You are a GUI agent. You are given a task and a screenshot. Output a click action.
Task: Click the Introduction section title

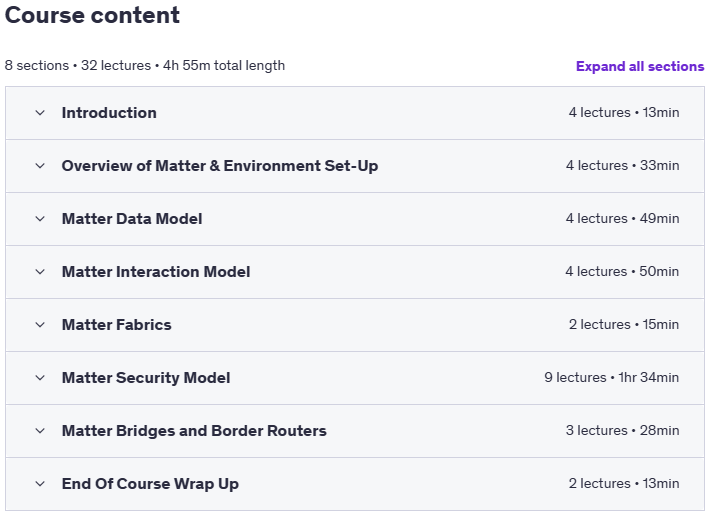point(109,113)
